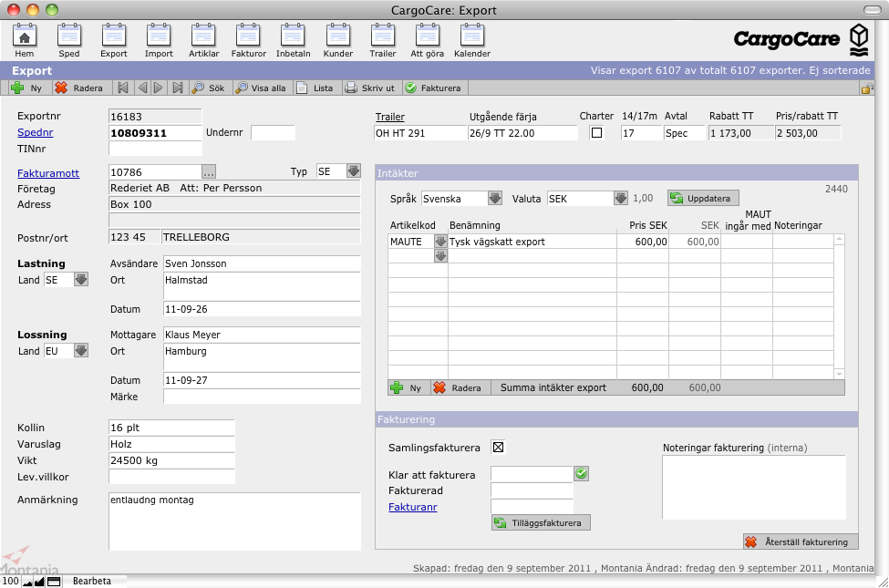
Task: Toggle the Charter checkbox
Action: coord(597,133)
